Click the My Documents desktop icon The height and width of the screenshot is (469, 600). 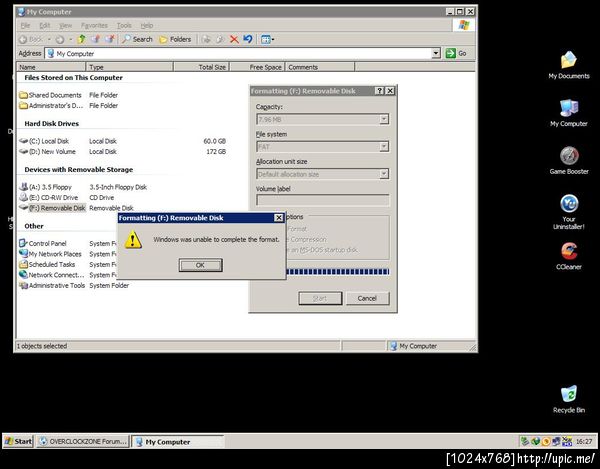[x=569, y=65]
